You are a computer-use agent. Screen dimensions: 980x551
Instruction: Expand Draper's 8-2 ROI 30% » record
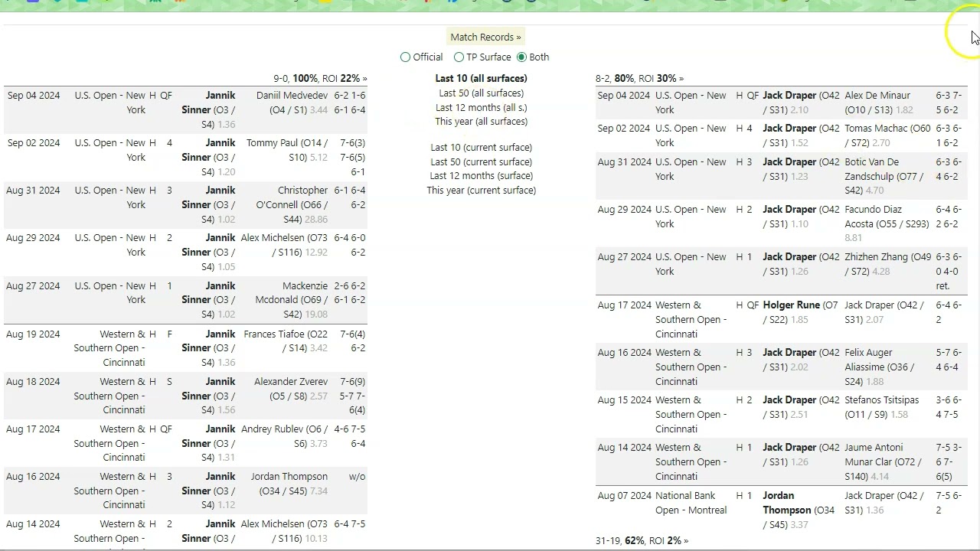(639, 79)
